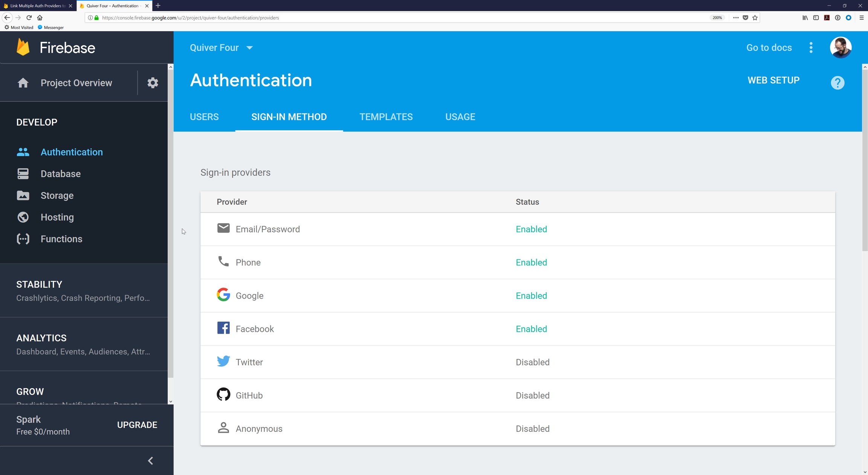Screen dimensions: 868x475
Task: Open the Database section
Action: tap(60, 174)
